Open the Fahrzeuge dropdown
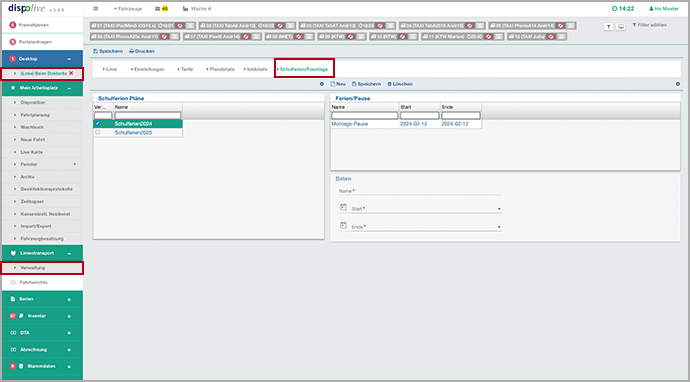690x382 pixels. click(x=128, y=8)
